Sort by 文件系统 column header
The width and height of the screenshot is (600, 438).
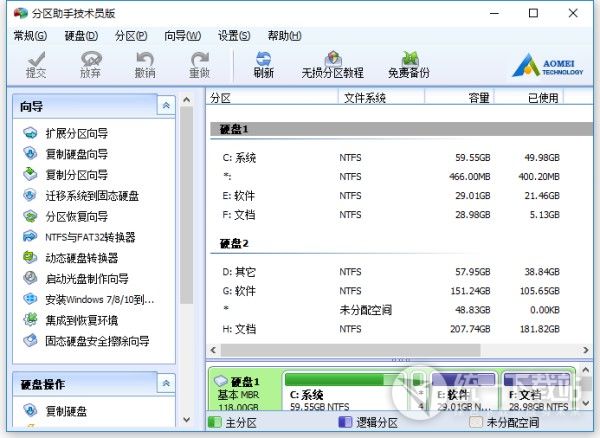coord(382,98)
